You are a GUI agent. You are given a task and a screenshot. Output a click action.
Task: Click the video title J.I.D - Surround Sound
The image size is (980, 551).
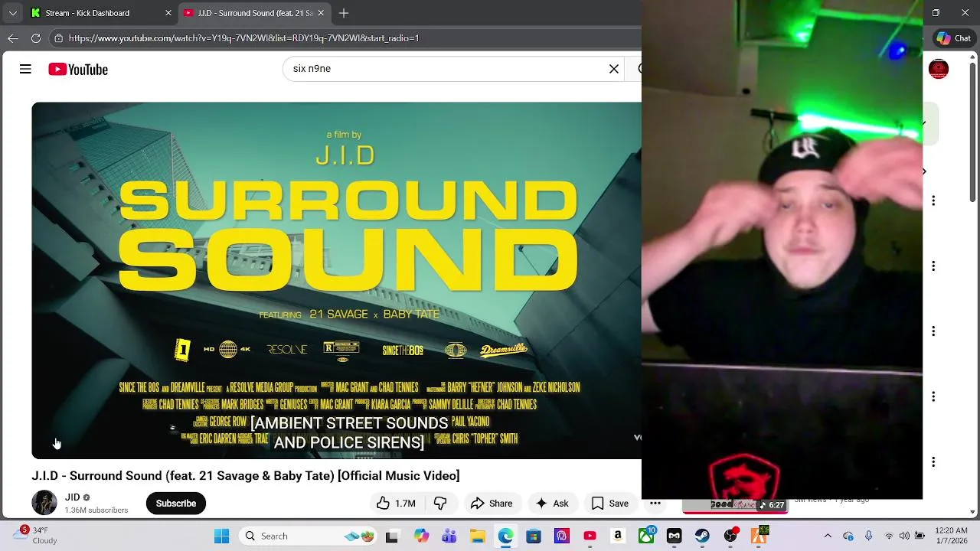246,476
